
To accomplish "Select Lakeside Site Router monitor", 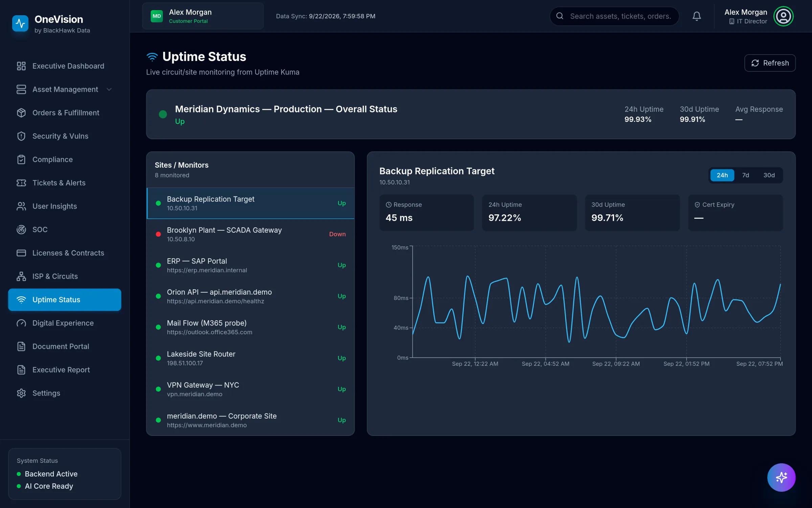I will click(250, 358).
